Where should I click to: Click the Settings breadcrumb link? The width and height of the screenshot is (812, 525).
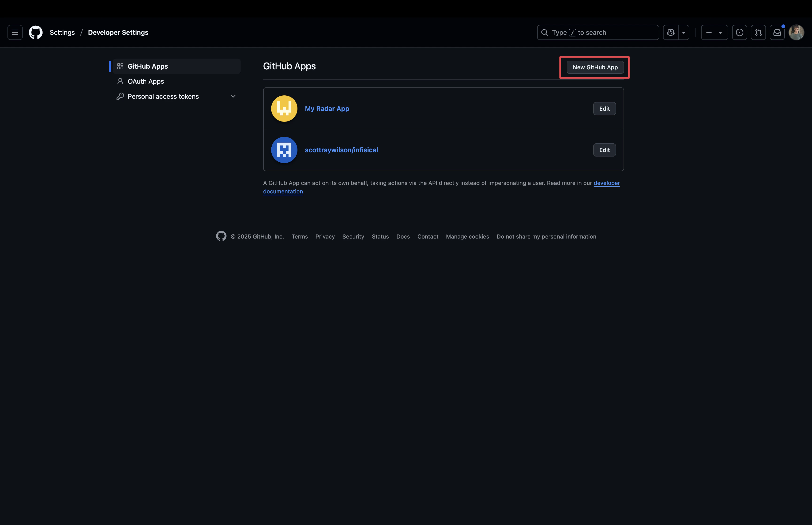point(62,32)
